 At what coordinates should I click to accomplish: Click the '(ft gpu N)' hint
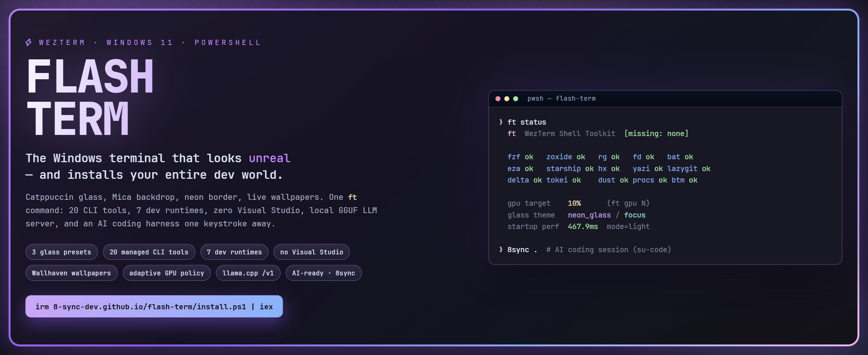tap(628, 203)
